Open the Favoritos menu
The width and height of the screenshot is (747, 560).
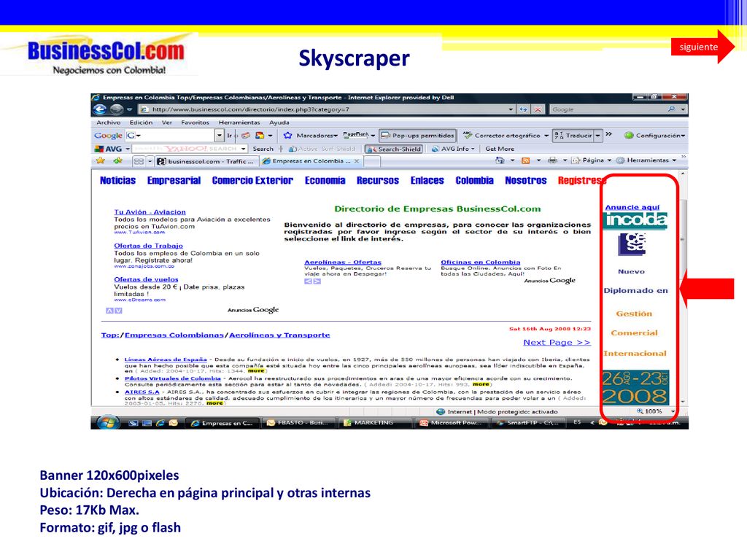click(x=195, y=122)
